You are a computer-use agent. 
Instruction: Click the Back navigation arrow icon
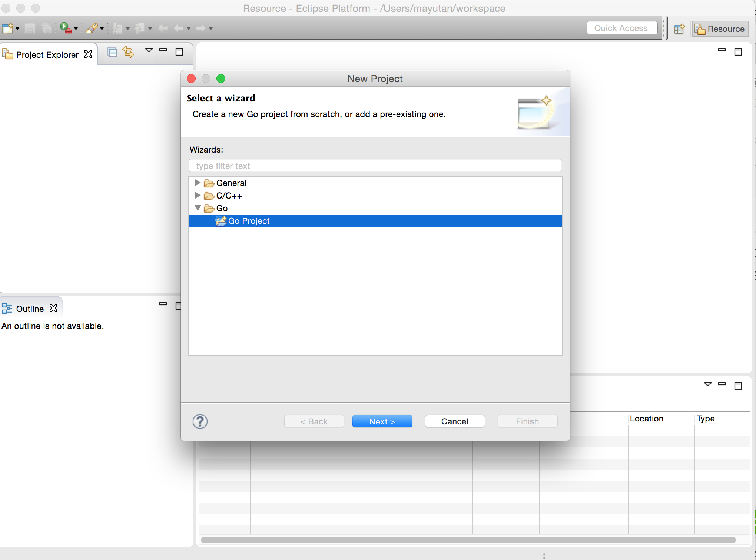(179, 28)
